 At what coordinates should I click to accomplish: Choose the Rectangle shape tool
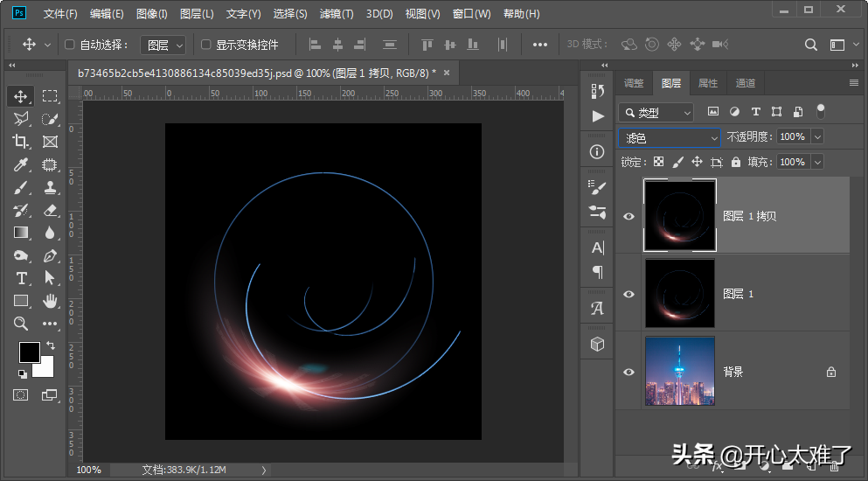tap(20, 301)
